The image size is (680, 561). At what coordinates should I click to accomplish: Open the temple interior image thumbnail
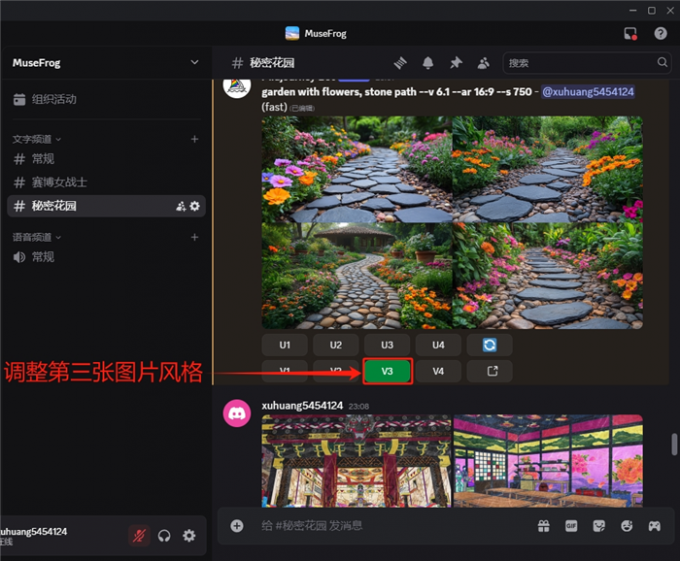[356, 461]
